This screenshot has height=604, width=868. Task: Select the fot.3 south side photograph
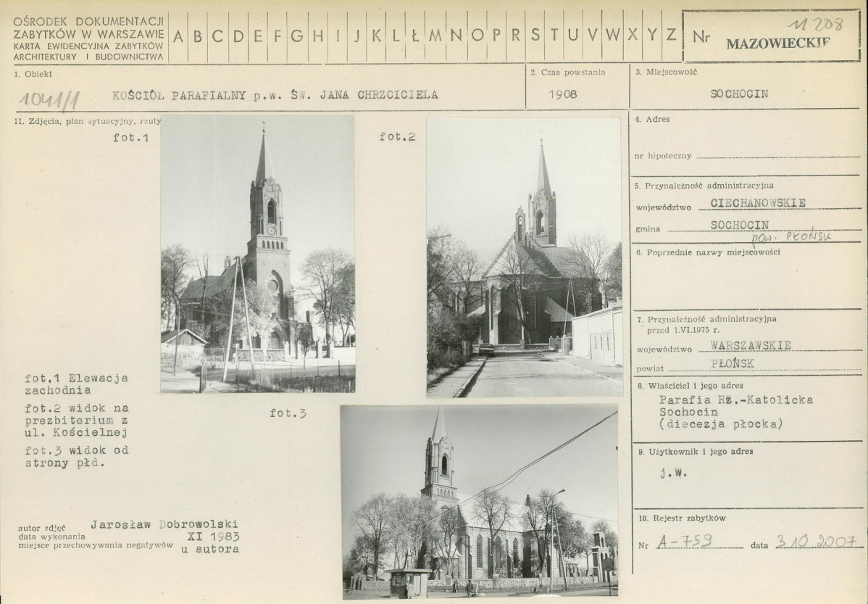[479, 502]
